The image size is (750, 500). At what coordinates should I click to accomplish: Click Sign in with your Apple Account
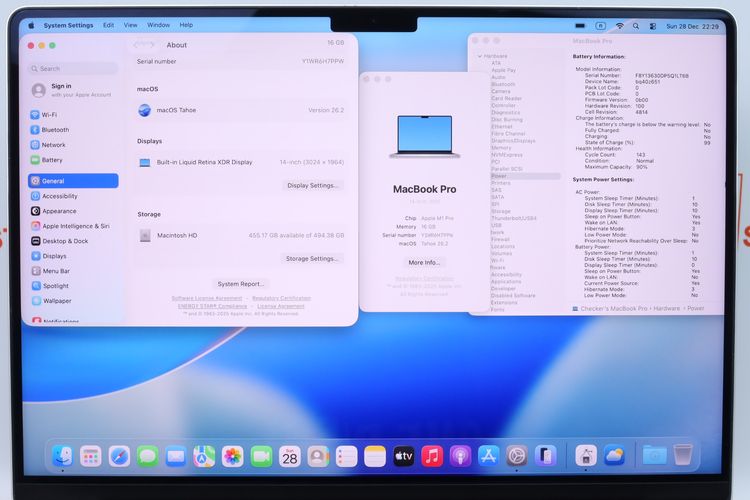tap(72, 90)
